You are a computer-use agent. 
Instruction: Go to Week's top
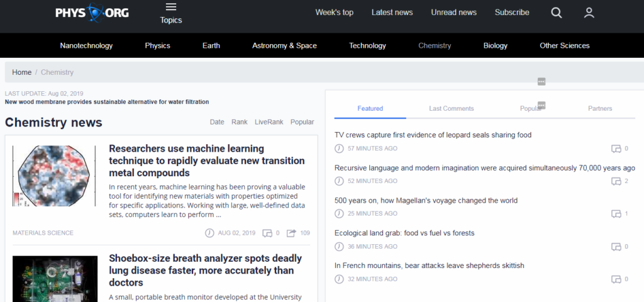(335, 13)
